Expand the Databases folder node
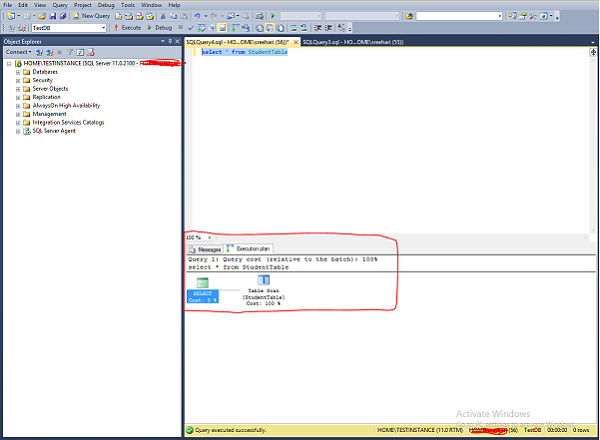The height and width of the screenshot is (440, 600). (x=18, y=72)
